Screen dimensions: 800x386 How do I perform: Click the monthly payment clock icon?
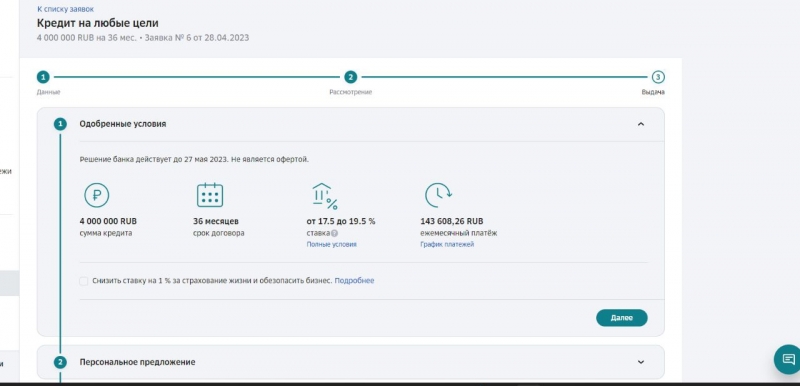(438, 195)
